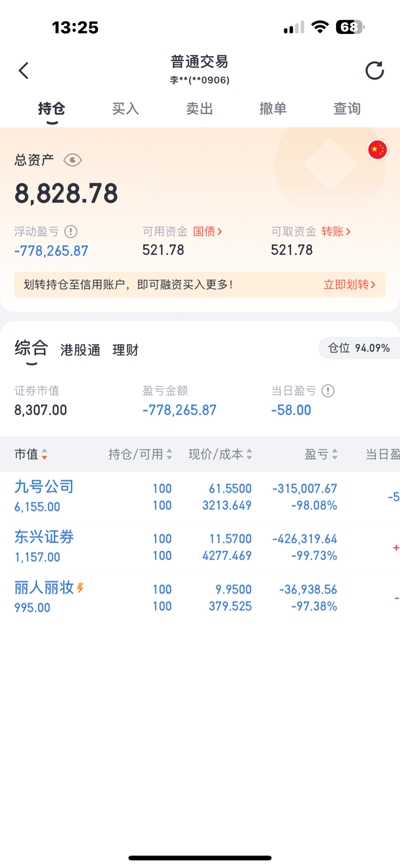400x868 pixels.
Task: Tap floating loss -778,265.87 under 浮动盈亏
Action: [51, 251]
